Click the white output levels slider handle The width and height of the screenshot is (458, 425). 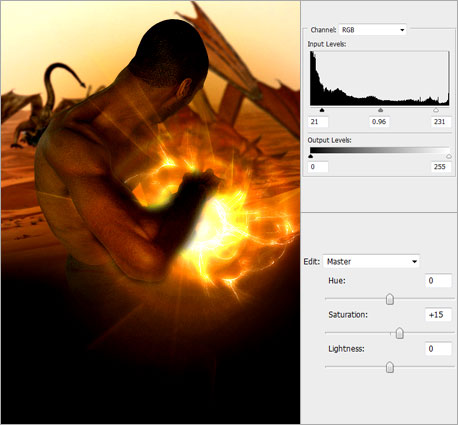[x=449, y=156]
